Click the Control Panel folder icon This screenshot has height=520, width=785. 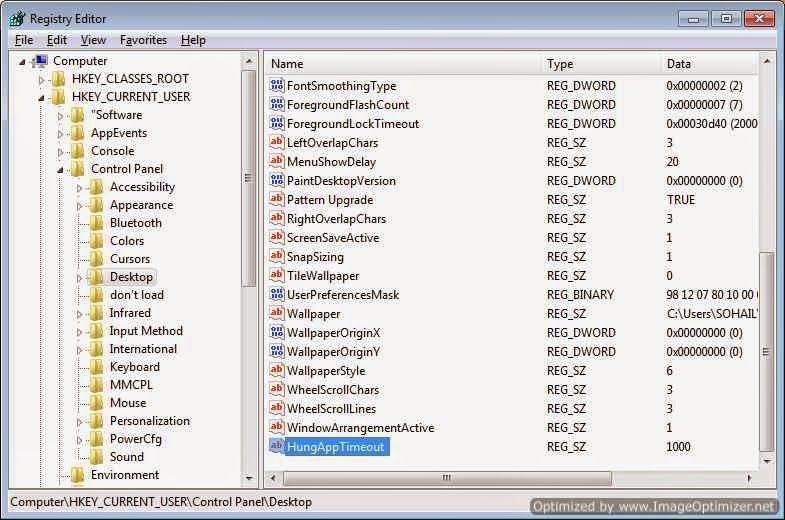[77, 169]
